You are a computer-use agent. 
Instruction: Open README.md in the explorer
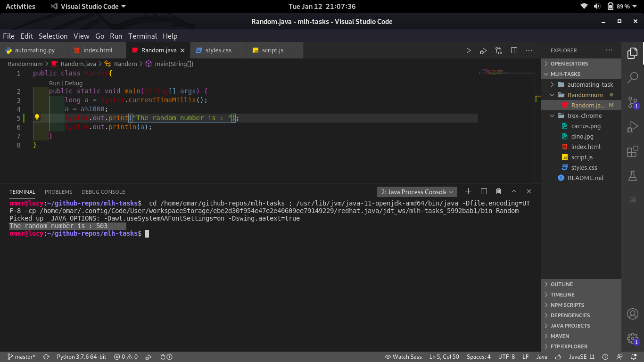tap(585, 178)
